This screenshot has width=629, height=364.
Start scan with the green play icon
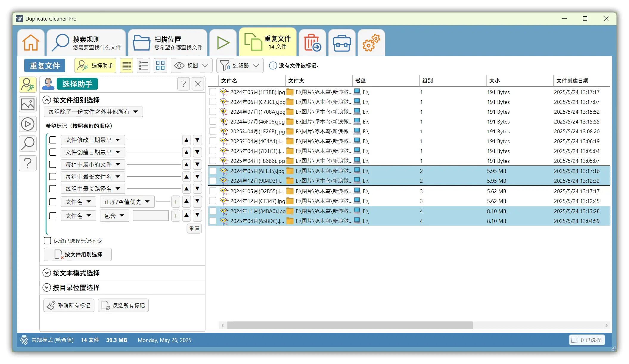coord(223,43)
